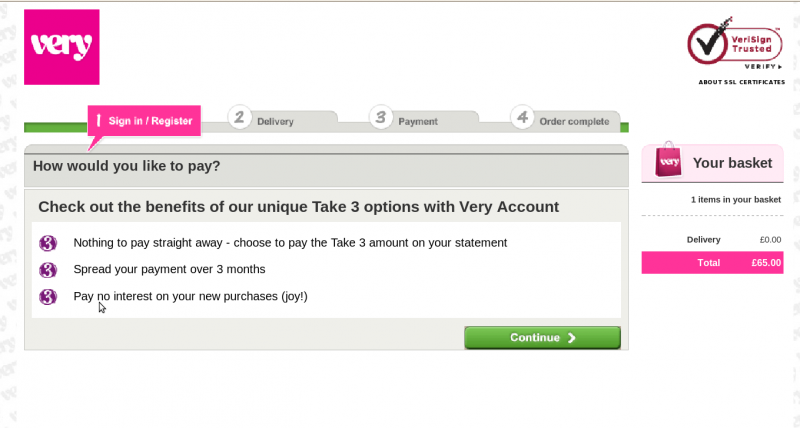Click the pink Very logo
This screenshot has height=428, width=800.
click(62, 47)
